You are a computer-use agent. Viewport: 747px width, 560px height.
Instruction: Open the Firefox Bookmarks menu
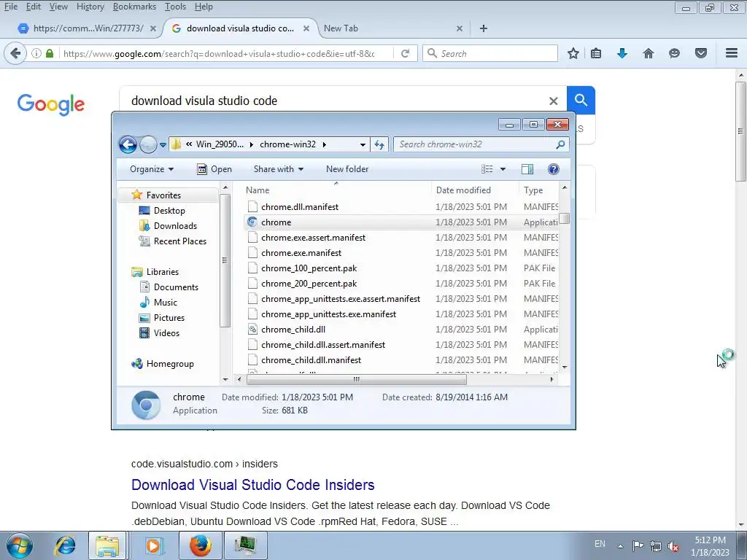[134, 7]
